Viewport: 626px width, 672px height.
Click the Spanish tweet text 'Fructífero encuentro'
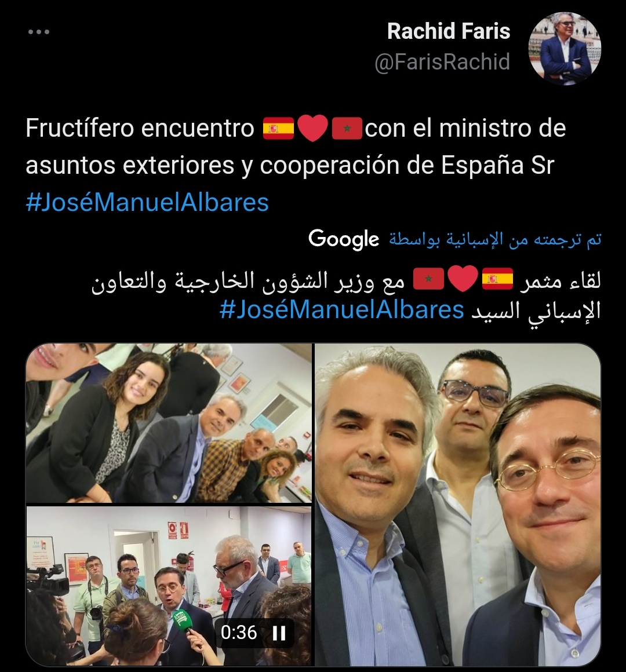pos(140,128)
